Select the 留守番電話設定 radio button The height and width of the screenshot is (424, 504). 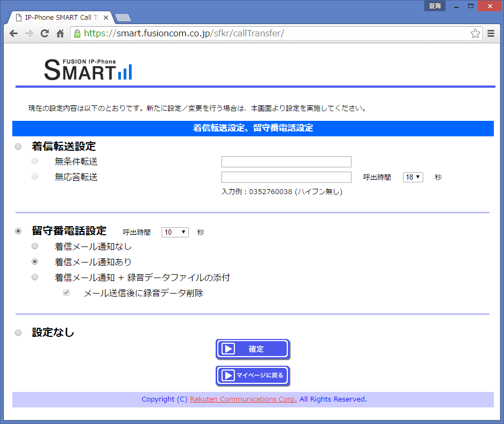pos(18,231)
